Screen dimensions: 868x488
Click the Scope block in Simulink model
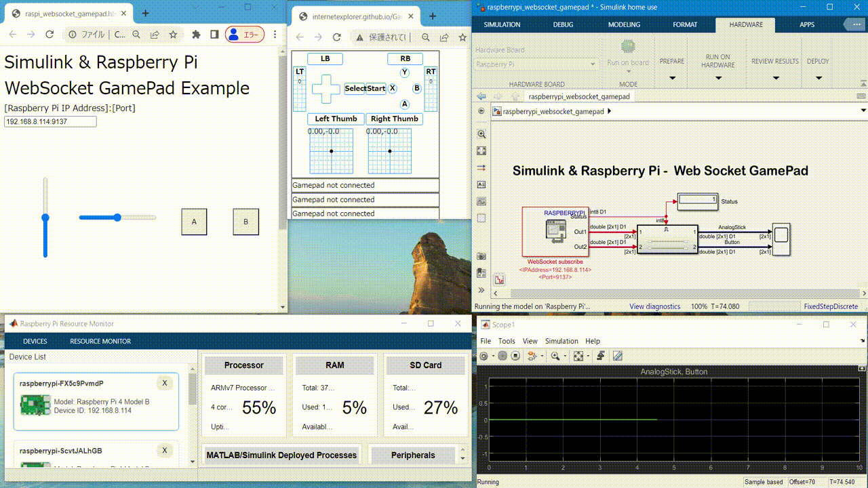(781, 239)
